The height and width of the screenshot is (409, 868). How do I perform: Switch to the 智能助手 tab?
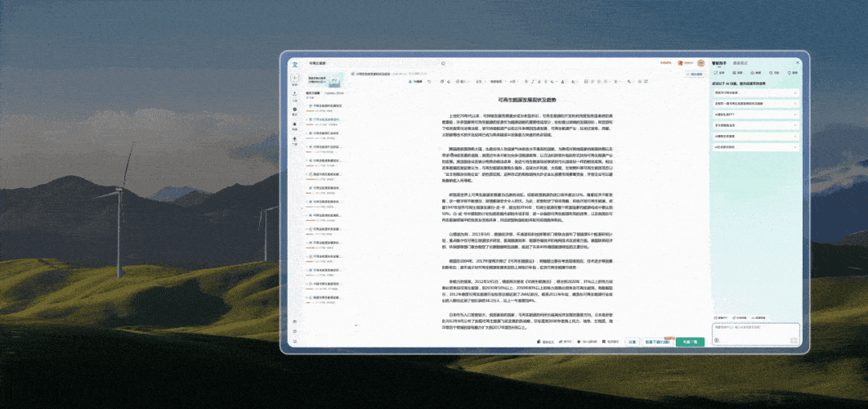coord(718,63)
